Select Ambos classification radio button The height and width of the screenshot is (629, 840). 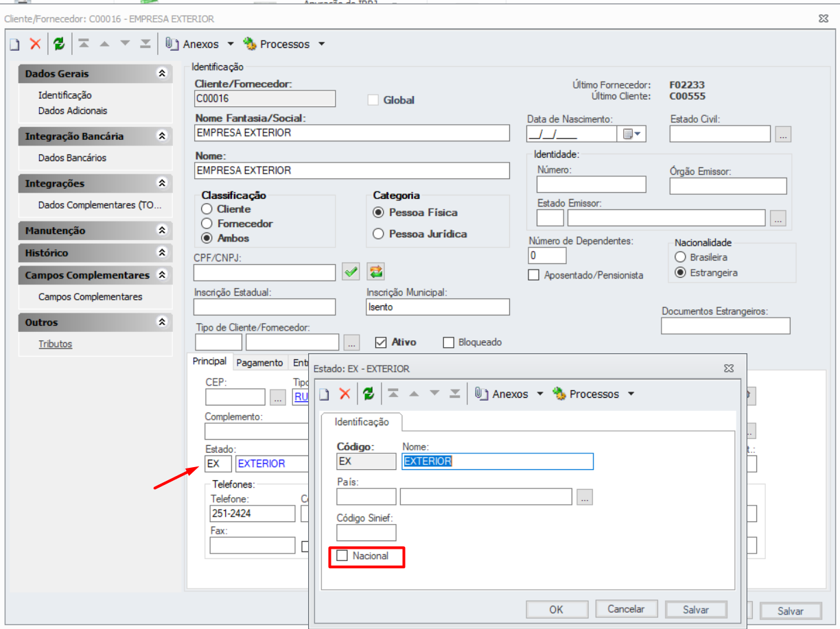click(x=206, y=238)
